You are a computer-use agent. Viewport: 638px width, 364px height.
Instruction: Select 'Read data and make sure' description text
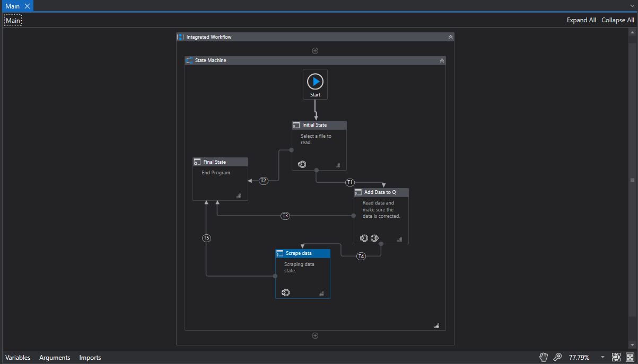coord(381,209)
